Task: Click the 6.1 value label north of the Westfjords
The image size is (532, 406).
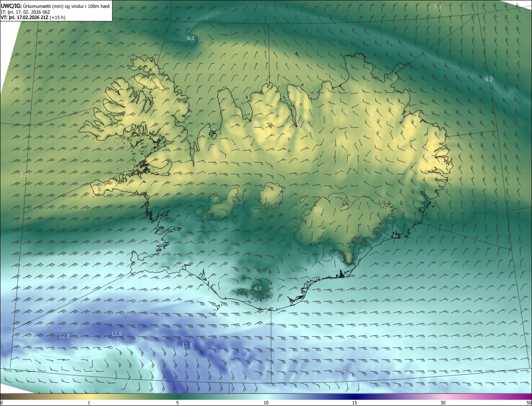Action: click(x=191, y=38)
